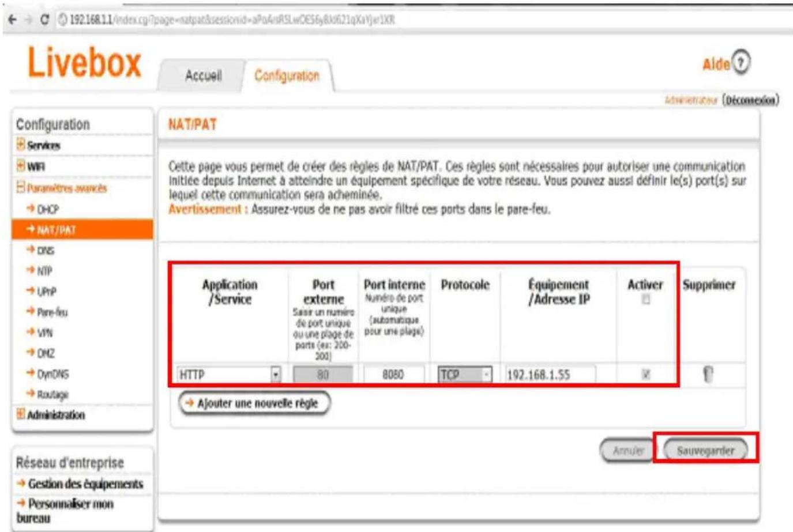Image resolution: width=793 pixels, height=532 pixels.
Task: Click the address bar URL
Action: tap(232, 20)
